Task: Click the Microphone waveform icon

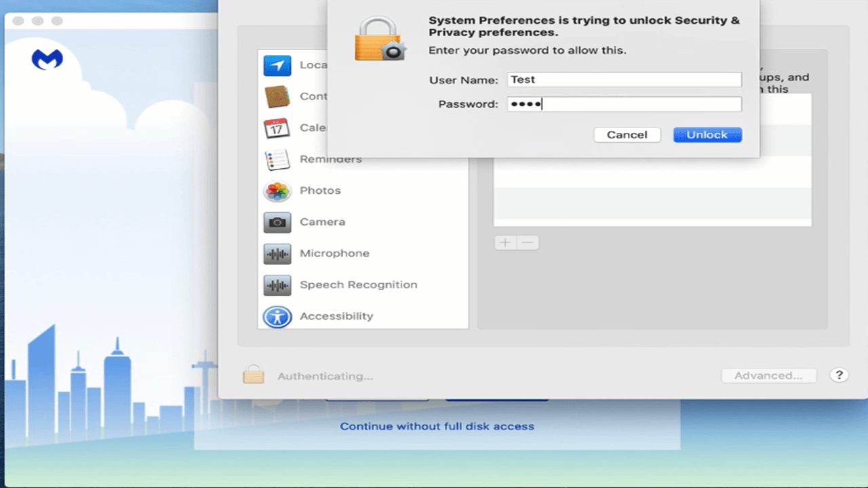Action: (x=277, y=253)
